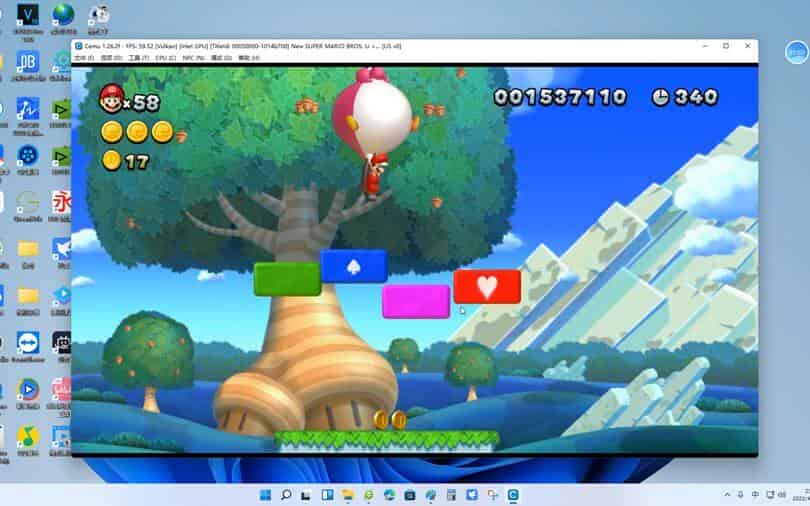Click the Mario lives icon beside x58
The width and height of the screenshot is (810, 506).
click(111, 99)
